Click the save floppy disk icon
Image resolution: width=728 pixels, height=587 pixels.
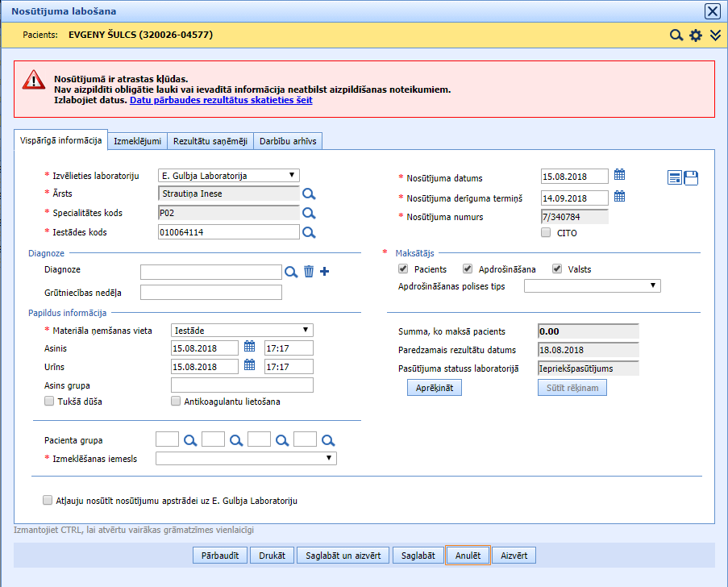point(691,178)
